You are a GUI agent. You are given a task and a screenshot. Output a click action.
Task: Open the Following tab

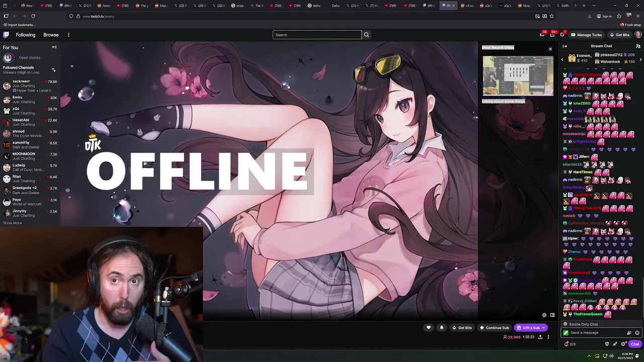pos(25,35)
